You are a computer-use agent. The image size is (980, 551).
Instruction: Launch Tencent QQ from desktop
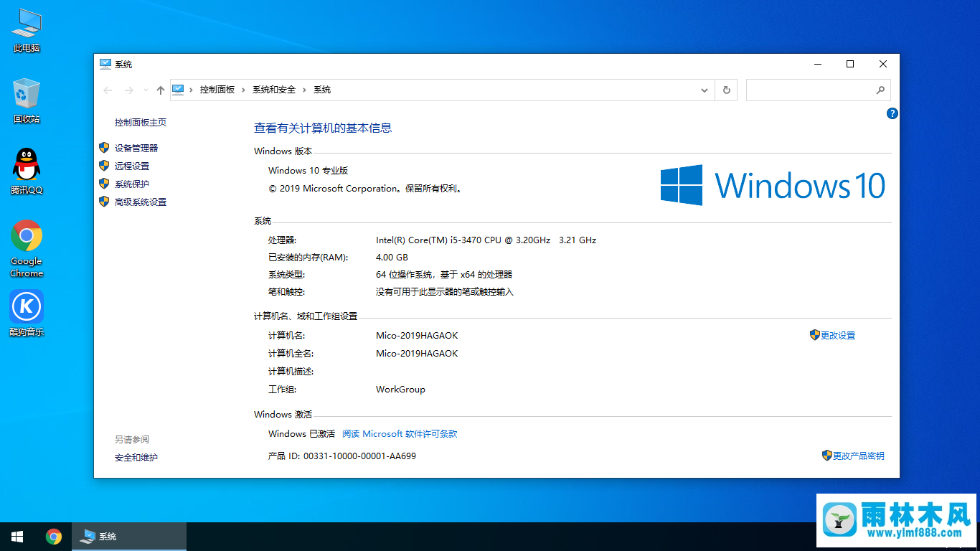(x=27, y=171)
